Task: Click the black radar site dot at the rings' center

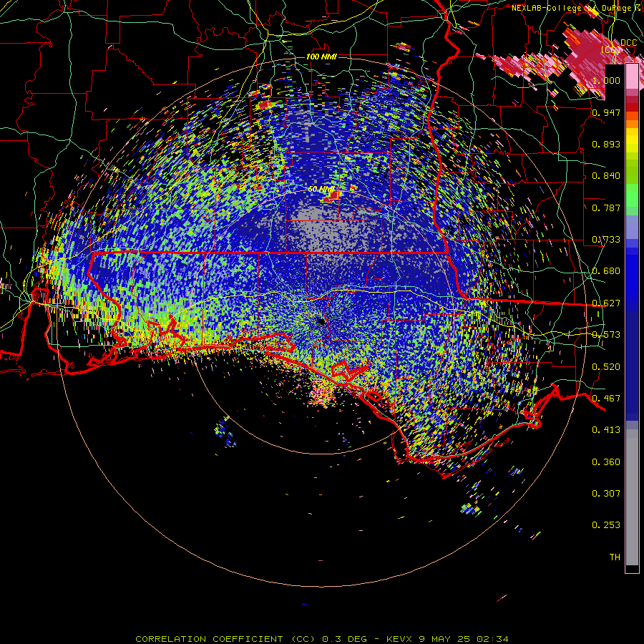Action: [321, 321]
